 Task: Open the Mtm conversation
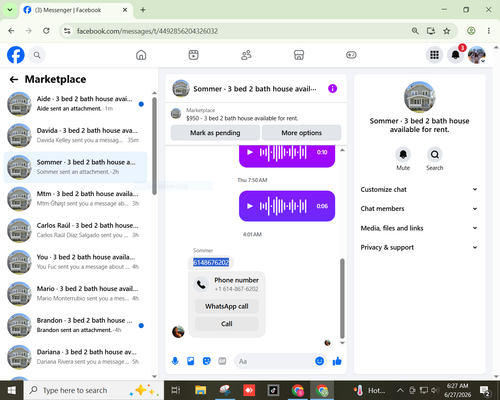[x=76, y=199]
